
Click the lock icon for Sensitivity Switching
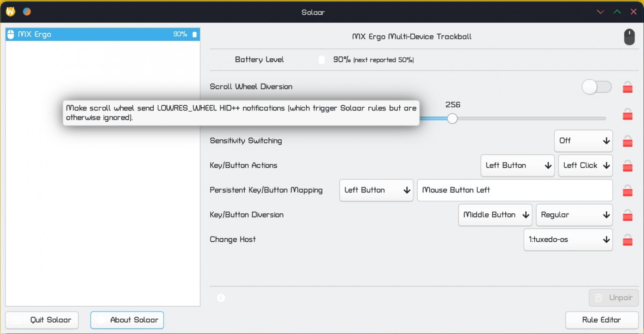click(627, 141)
